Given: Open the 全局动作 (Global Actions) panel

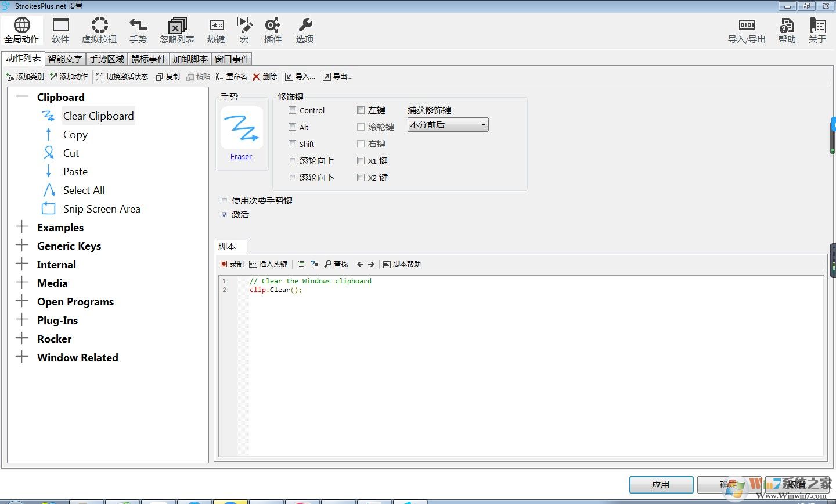Looking at the screenshot, I should pyautogui.click(x=21, y=30).
